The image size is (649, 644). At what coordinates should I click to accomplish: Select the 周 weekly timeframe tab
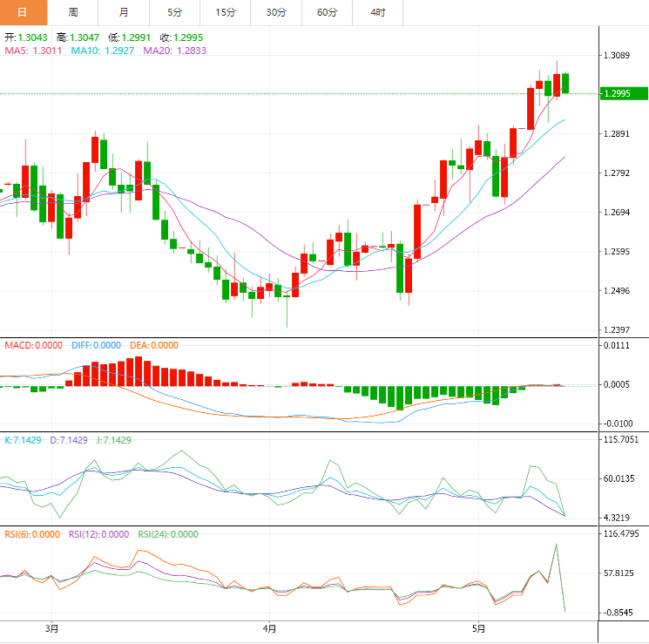73,12
